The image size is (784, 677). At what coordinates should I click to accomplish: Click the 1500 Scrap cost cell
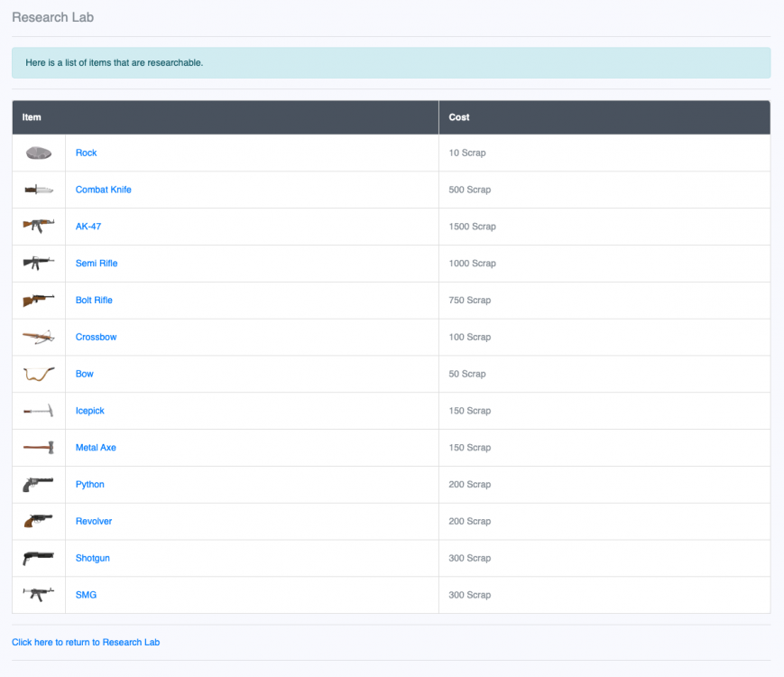pos(472,227)
